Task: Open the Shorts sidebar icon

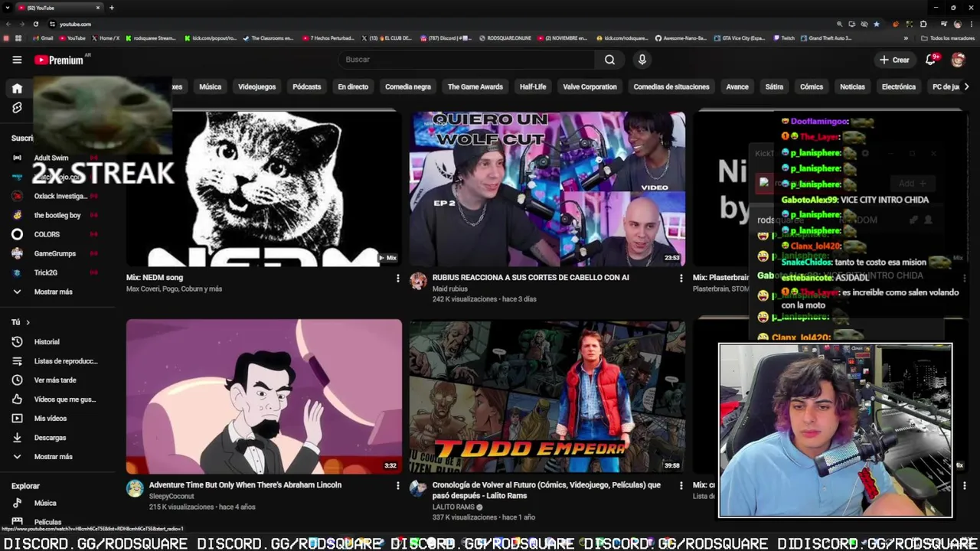Action: pos(17,108)
